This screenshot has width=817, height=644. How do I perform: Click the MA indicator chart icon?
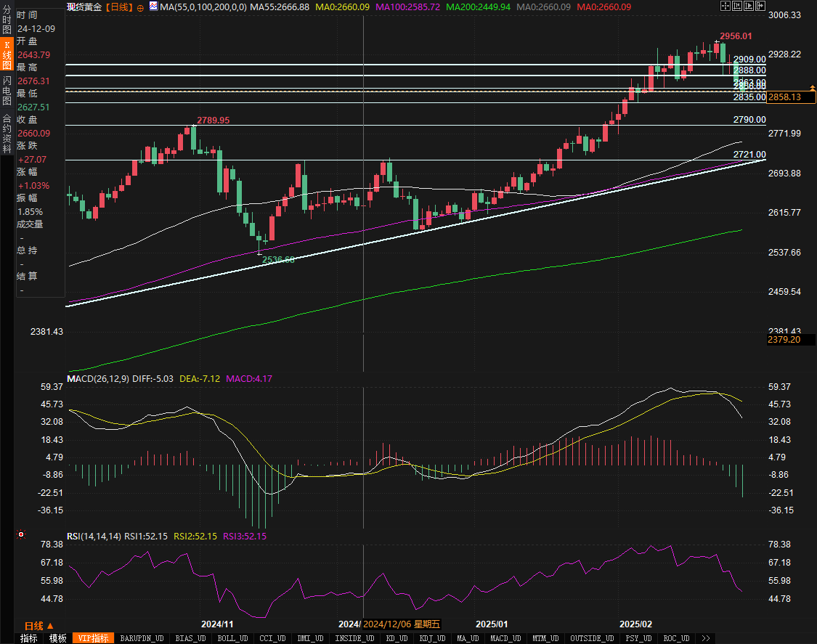[153, 7]
